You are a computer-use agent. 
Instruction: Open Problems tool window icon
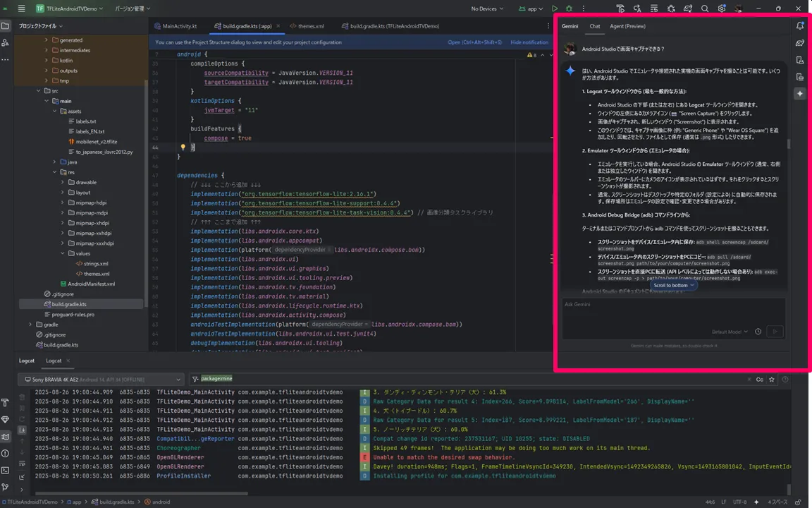coord(5,454)
